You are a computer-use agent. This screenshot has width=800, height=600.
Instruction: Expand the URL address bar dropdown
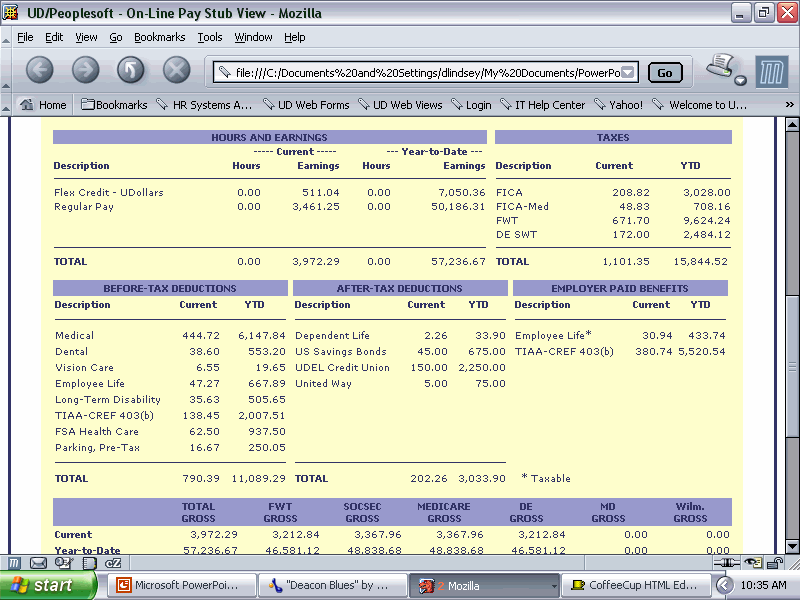[x=628, y=72]
